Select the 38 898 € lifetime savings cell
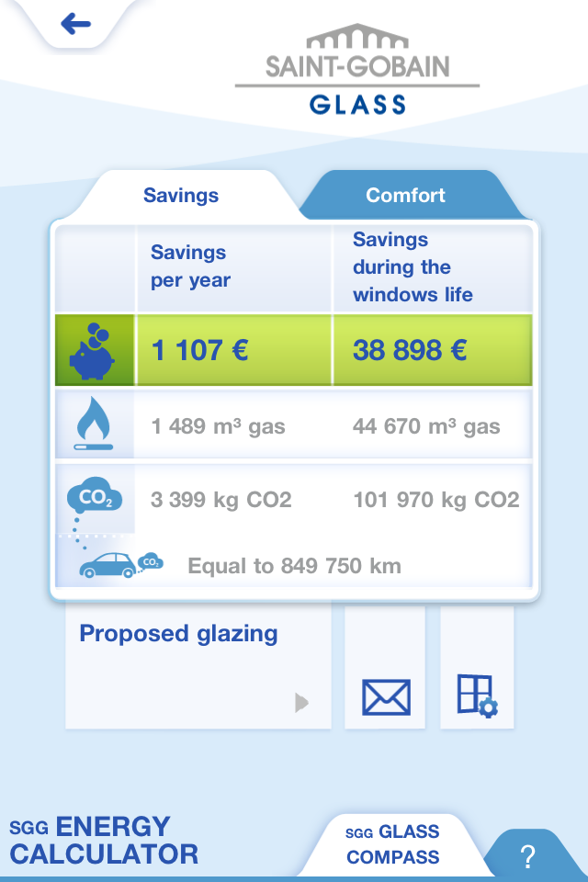 click(x=433, y=350)
